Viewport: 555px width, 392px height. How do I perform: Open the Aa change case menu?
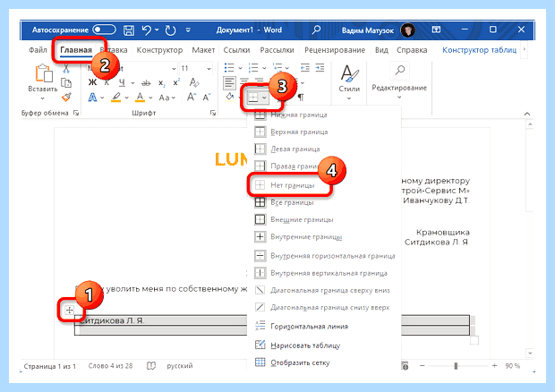(166, 98)
